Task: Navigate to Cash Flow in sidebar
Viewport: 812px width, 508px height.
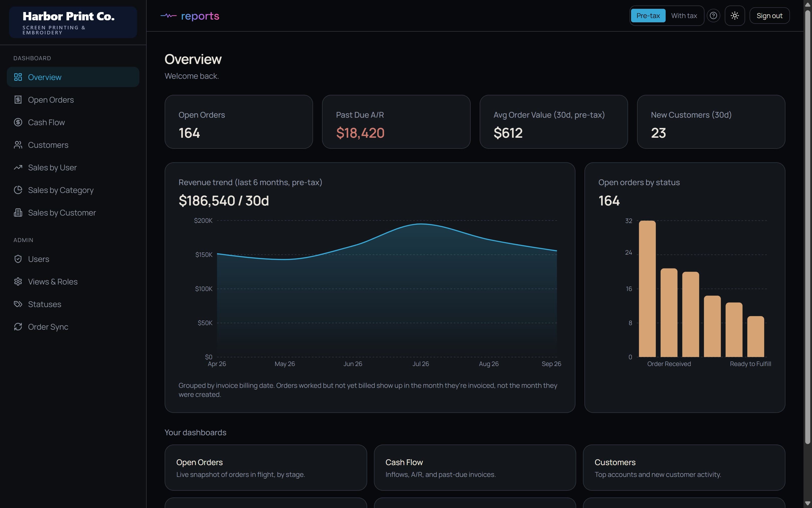Action: point(73,122)
